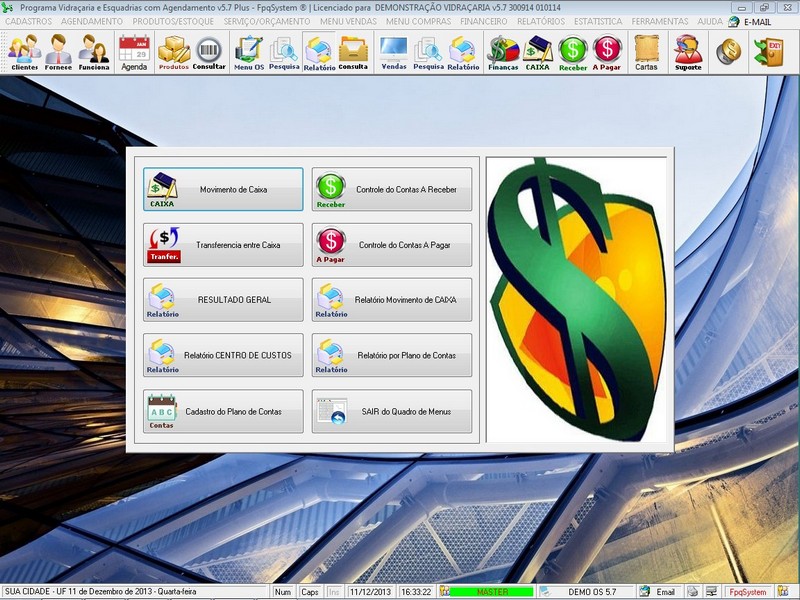
Task: Click the red A Pagar toolbar icon
Action: click(607, 52)
